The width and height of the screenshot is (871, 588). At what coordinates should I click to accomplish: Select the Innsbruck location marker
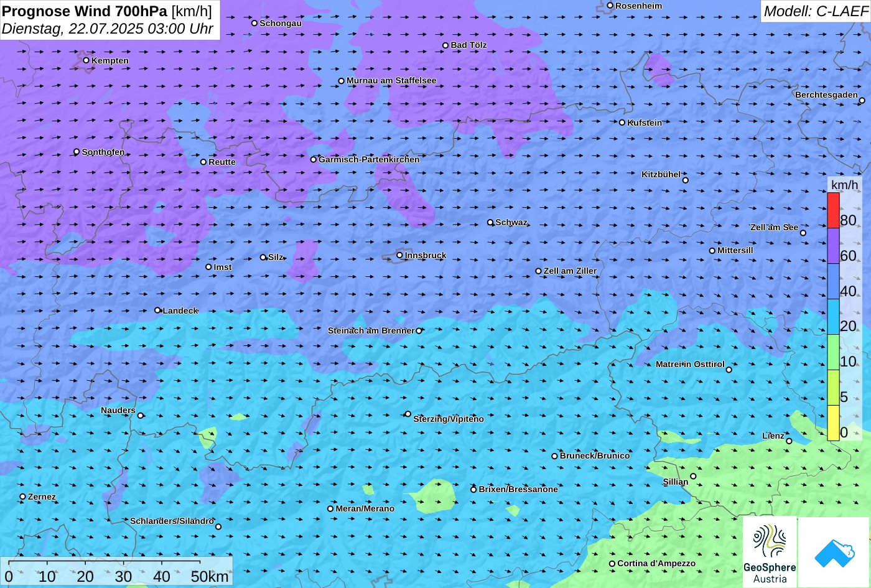399,255
